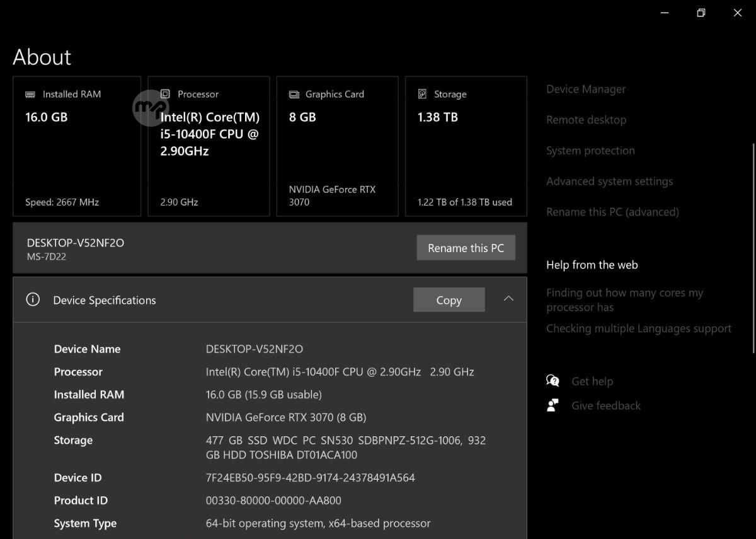This screenshot has height=539, width=756.
Task: Open Advanced system settings link
Action: coord(609,182)
